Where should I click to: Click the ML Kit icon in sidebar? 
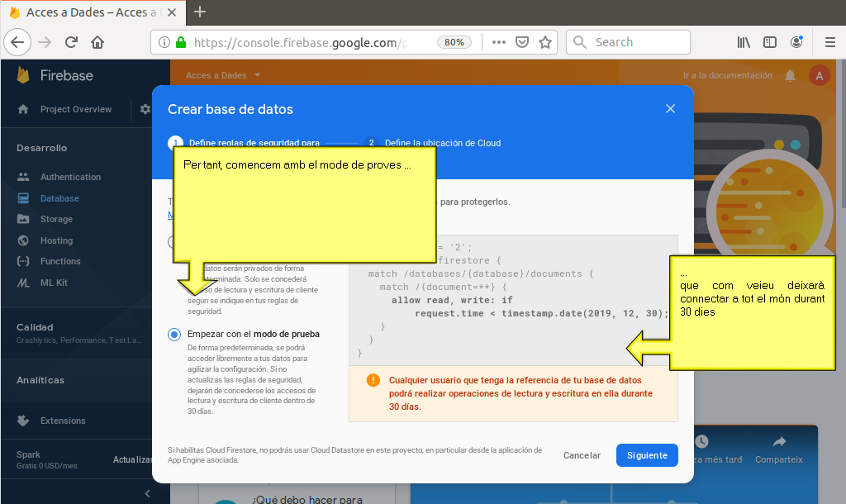point(23,283)
